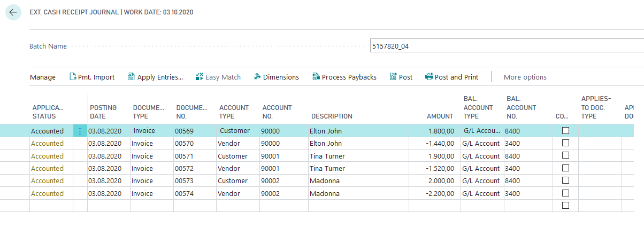Click Tina Turner description on row 00572
644x236 pixels.
click(x=327, y=168)
